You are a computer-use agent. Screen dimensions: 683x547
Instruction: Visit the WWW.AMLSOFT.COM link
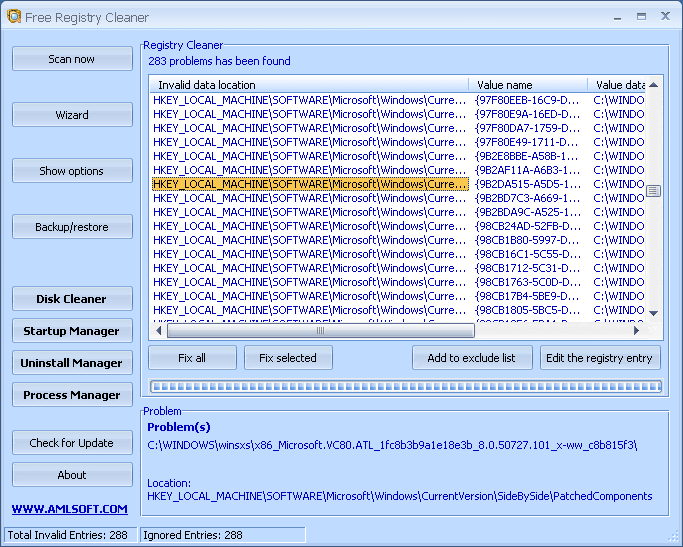pos(70,509)
